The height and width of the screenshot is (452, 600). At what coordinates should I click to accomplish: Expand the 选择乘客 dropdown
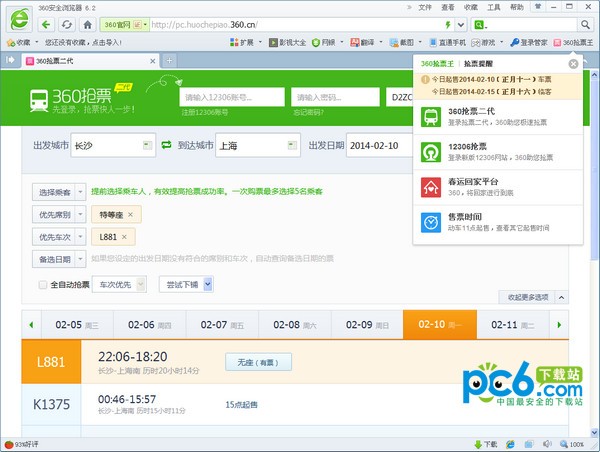[59, 191]
